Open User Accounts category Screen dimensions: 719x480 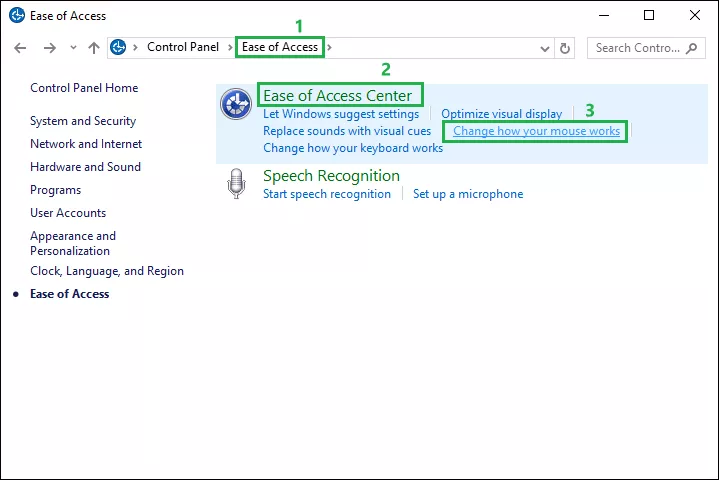(68, 213)
